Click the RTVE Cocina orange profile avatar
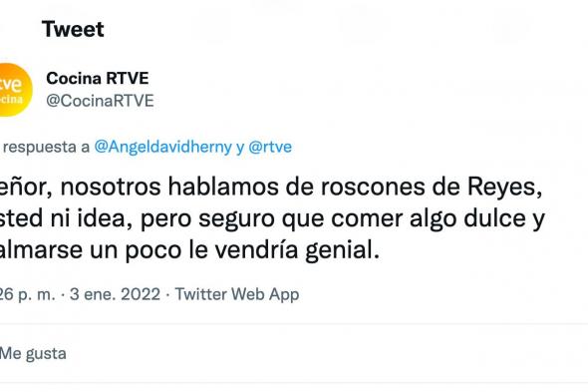Viewport: 588px width, 392px height. (16, 90)
